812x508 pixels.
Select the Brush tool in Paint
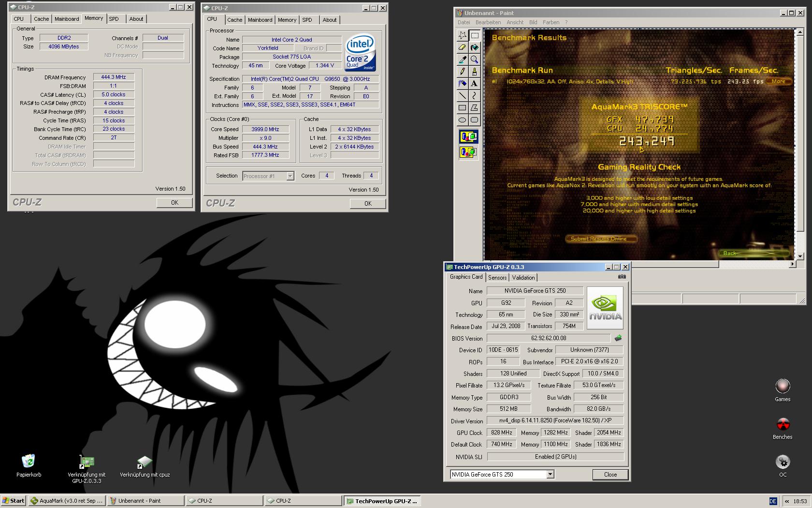click(475, 72)
